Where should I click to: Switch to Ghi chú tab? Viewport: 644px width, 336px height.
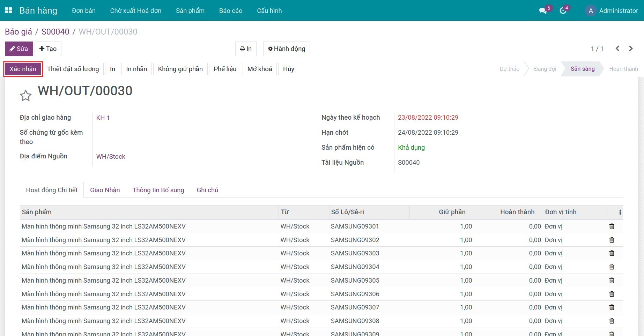(207, 190)
